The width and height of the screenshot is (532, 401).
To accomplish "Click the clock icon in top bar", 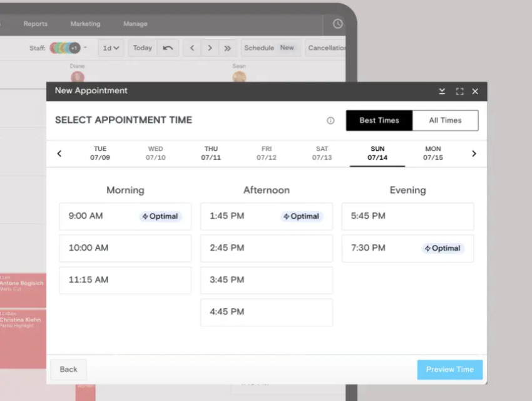I will pos(337,24).
